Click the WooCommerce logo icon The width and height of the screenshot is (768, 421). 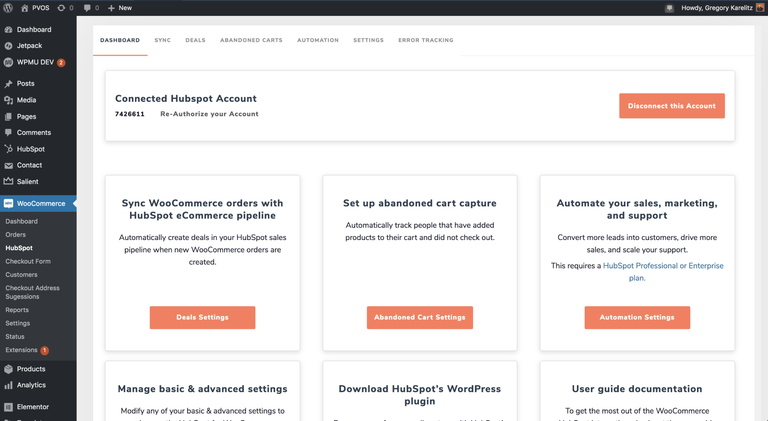pyautogui.click(x=8, y=204)
